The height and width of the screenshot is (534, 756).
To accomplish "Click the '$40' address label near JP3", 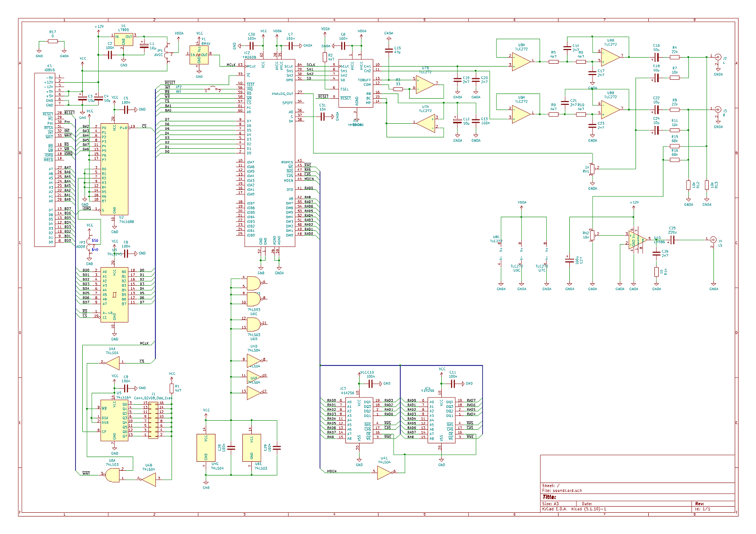I will [95, 249].
